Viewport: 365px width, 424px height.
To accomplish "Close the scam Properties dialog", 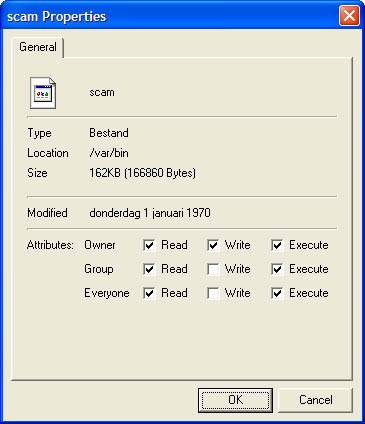I will pos(349,16).
